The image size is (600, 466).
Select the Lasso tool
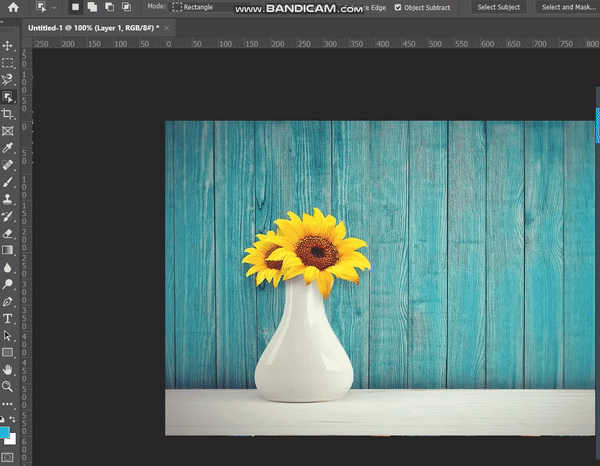7,79
